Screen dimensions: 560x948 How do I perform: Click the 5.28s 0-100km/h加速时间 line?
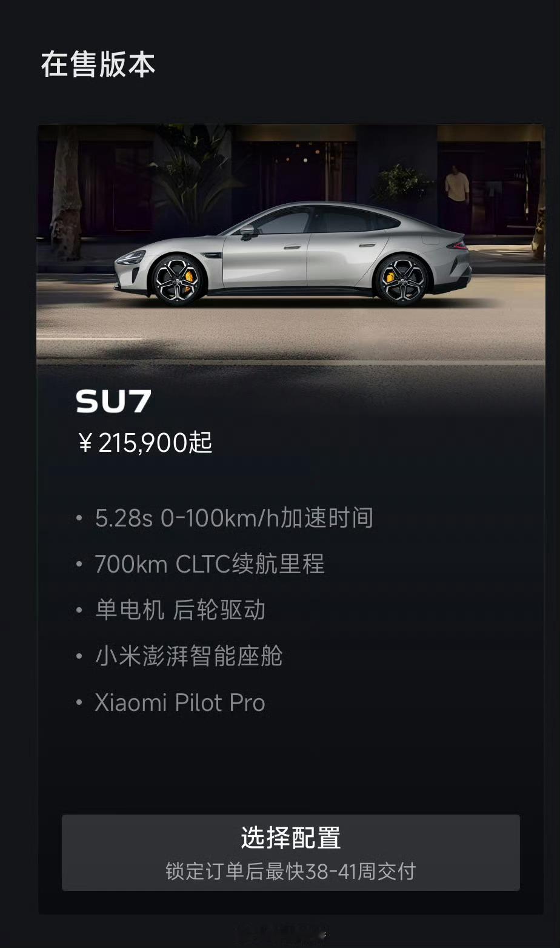pos(234,518)
